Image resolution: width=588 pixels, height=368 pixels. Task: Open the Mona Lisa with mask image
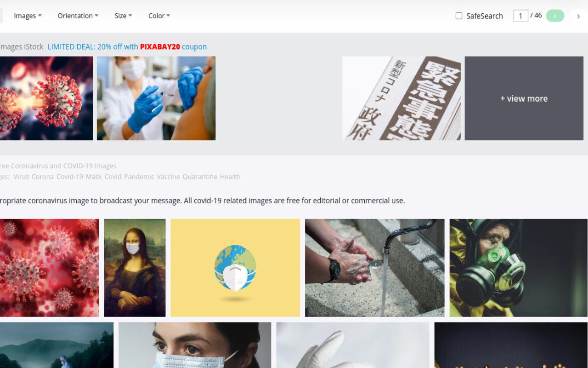tap(135, 268)
